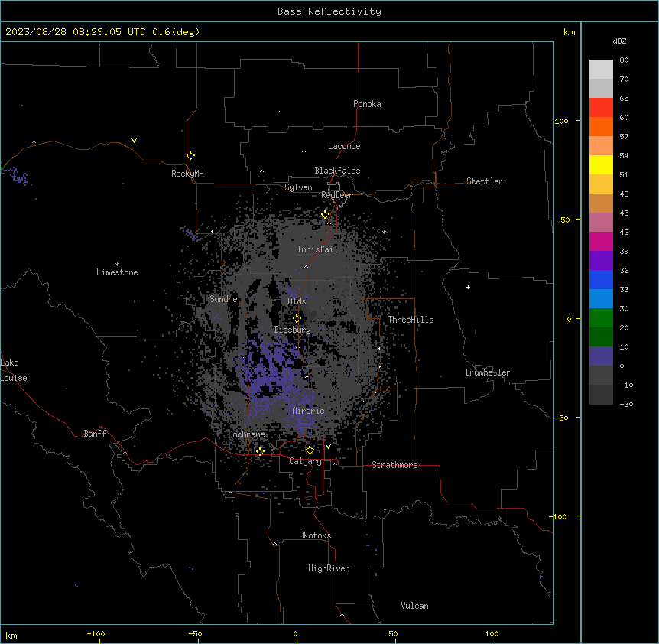This screenshot has width=659, height=644.
Task: Click the Strathmore label
Action: 394,465
